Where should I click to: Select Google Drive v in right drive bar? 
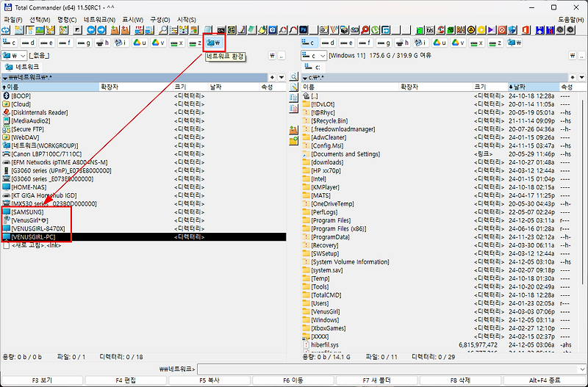click(x=458, y=43)
